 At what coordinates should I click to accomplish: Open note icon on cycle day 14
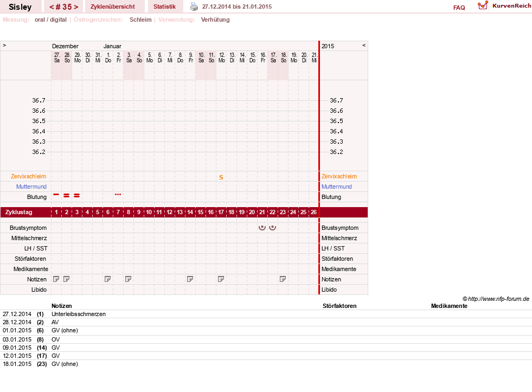coord(190,279)
